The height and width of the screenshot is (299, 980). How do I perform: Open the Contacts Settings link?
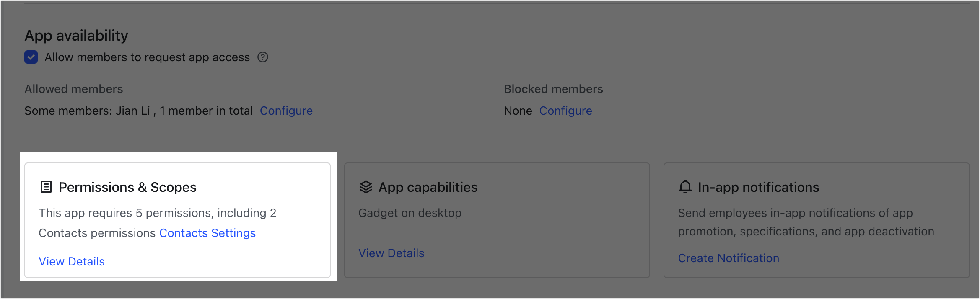click(x=207, y=233)
